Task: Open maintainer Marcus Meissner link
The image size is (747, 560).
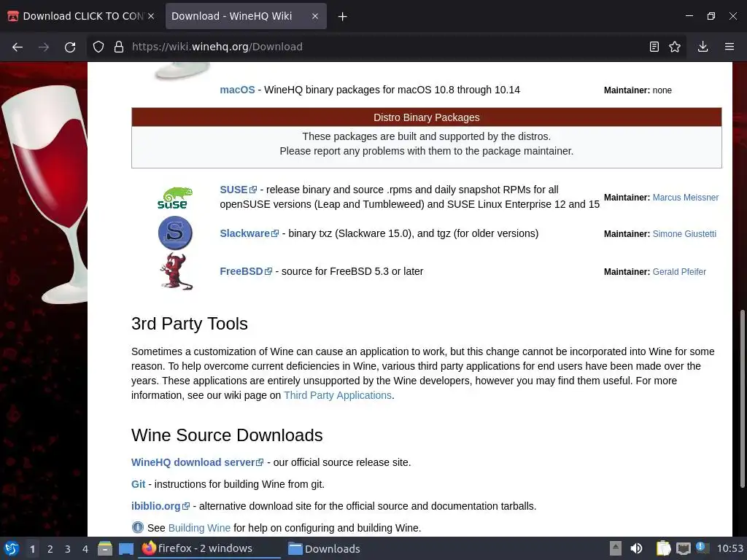Action: [686, 198]
